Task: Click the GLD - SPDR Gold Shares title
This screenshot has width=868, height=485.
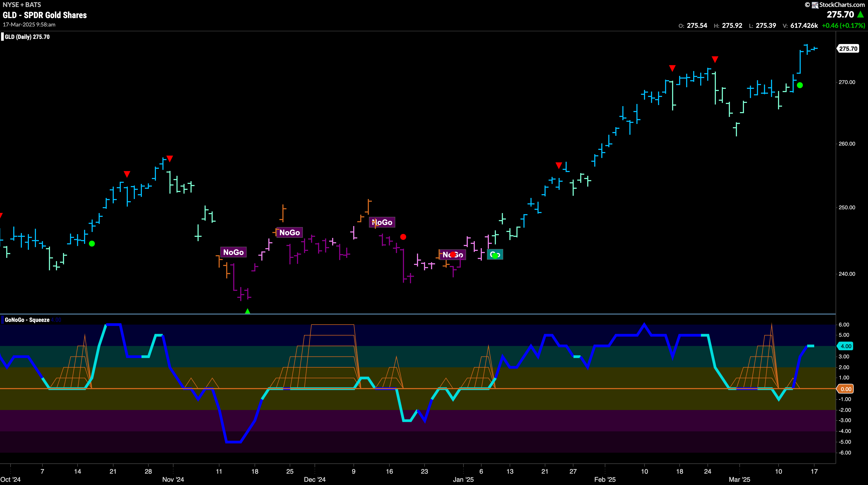Action: [x=45, y=15]
